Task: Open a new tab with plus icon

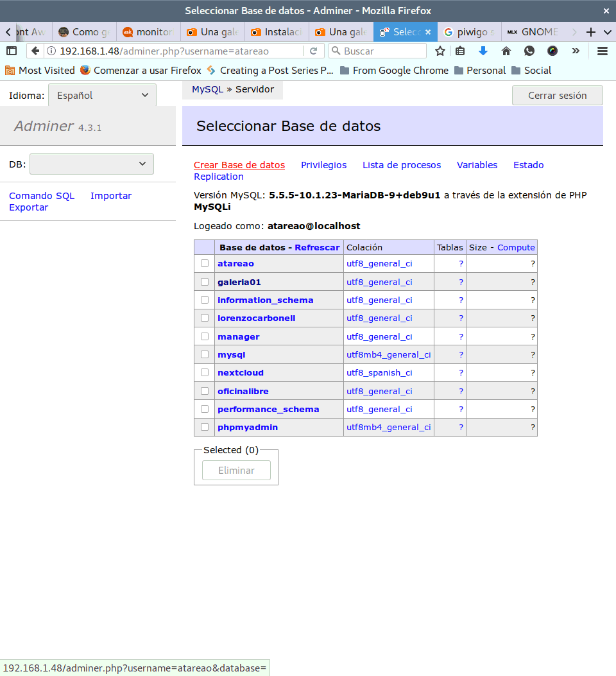Action: 591,32
